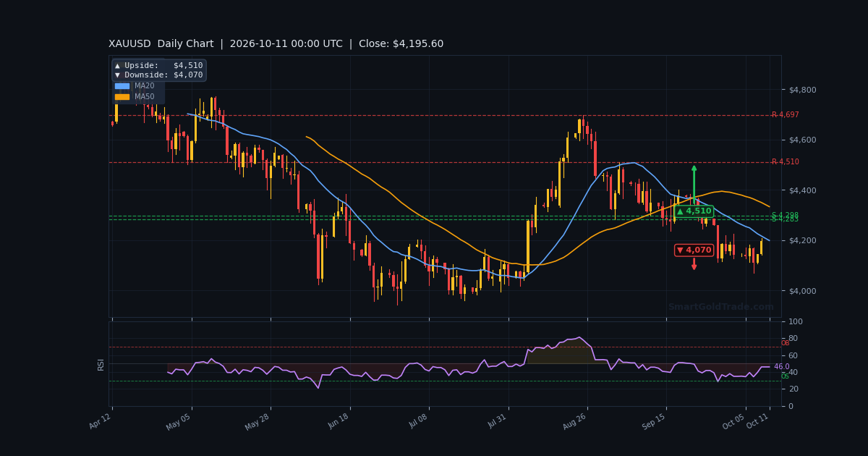The width and height of the screenshot is (868, 456).
Task: Click the RSI axis value 80
Action: (x=793, y=339)
